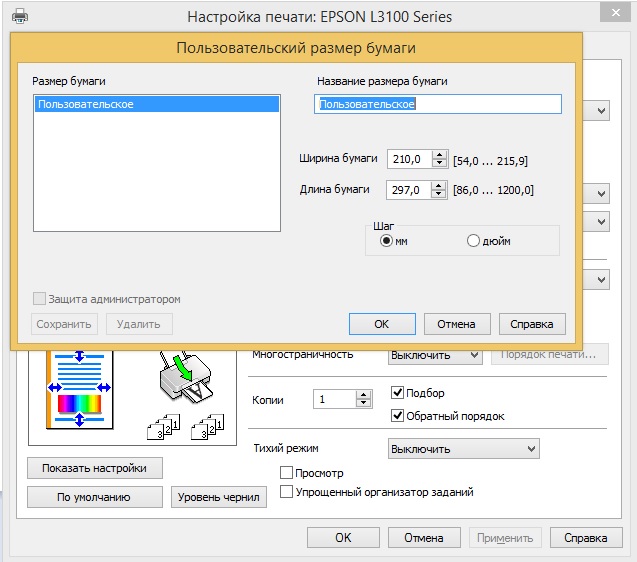Click OK in the print settings window
Image resolution: width=637 pixels, height=562 pixels.
point(343,538)
